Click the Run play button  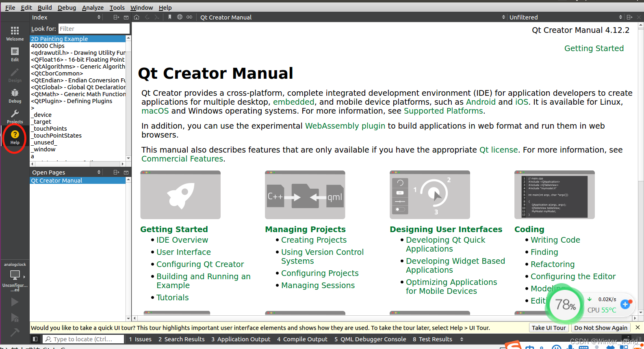click(15, 302)
